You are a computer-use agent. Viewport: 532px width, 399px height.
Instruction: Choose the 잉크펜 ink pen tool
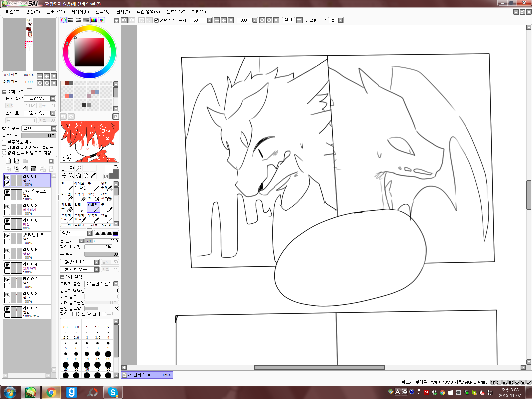(93, 207)
